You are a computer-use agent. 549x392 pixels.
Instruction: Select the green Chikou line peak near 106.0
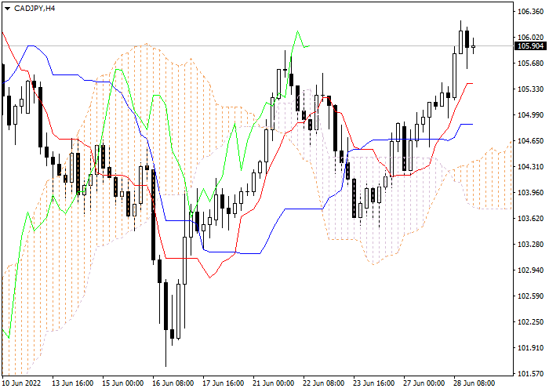tap(297, 31)
